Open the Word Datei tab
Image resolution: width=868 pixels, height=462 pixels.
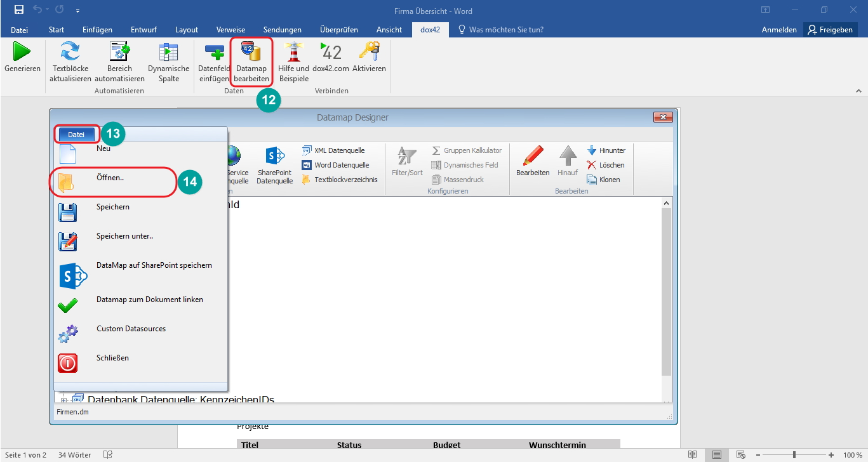[19, 30]
